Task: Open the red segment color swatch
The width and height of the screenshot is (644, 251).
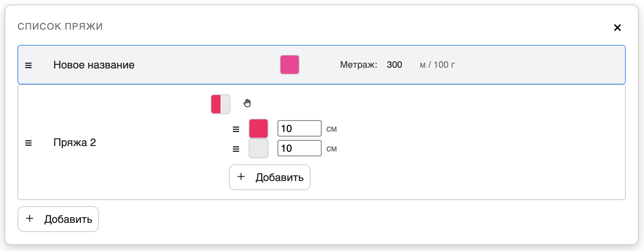Action: (259, 129)
